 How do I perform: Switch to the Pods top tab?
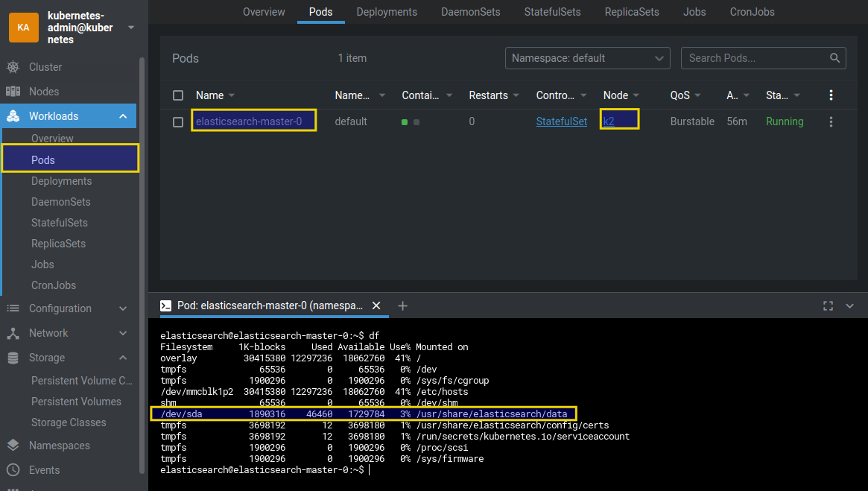tap(321, 12)
